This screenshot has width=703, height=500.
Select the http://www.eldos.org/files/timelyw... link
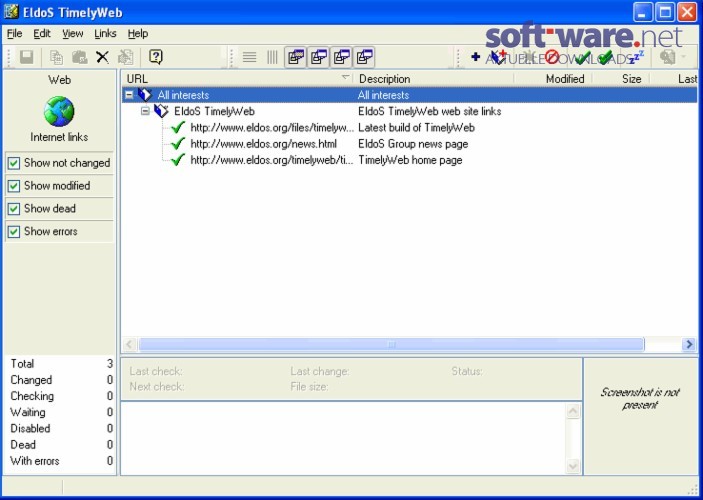point(272,128)
